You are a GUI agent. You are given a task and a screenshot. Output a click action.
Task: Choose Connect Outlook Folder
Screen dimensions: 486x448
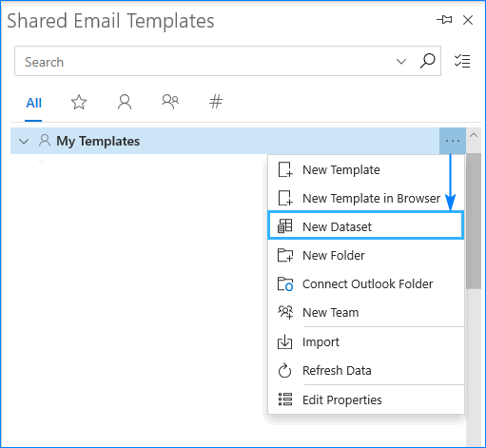pos(366,284)
